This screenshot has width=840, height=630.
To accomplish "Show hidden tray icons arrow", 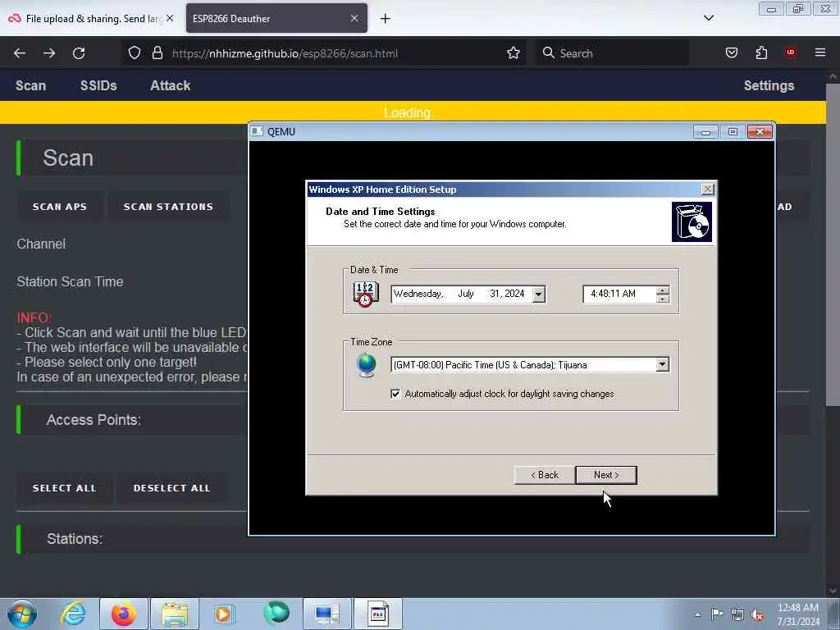I will (697, 615).
